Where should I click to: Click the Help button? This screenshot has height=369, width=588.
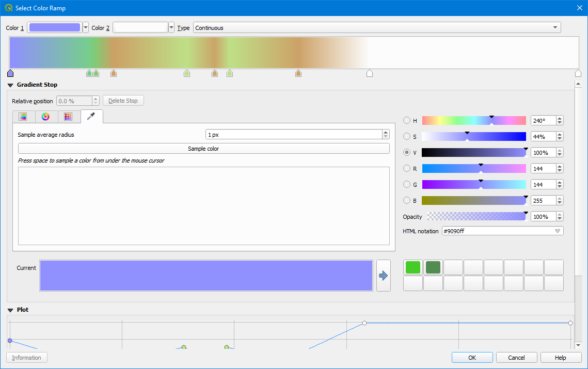point(561,357)
